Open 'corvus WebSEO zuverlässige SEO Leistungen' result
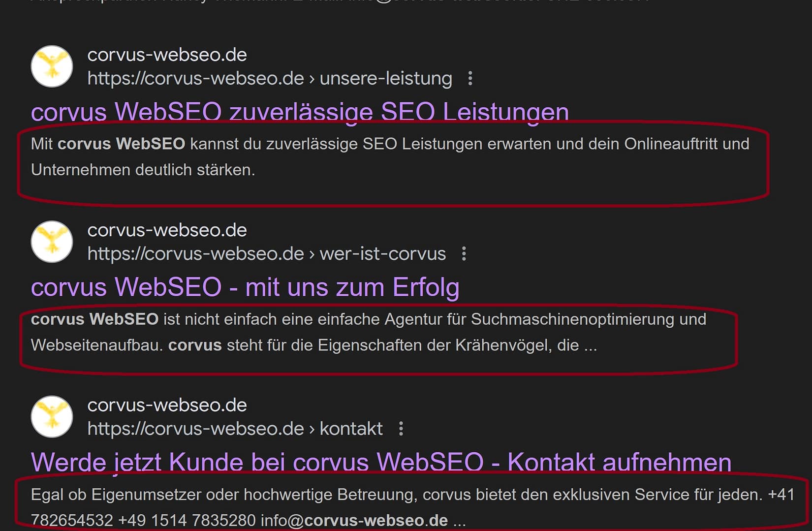Image resolution: width=812 pixels, height=531 pixels. tap(300, 112)
